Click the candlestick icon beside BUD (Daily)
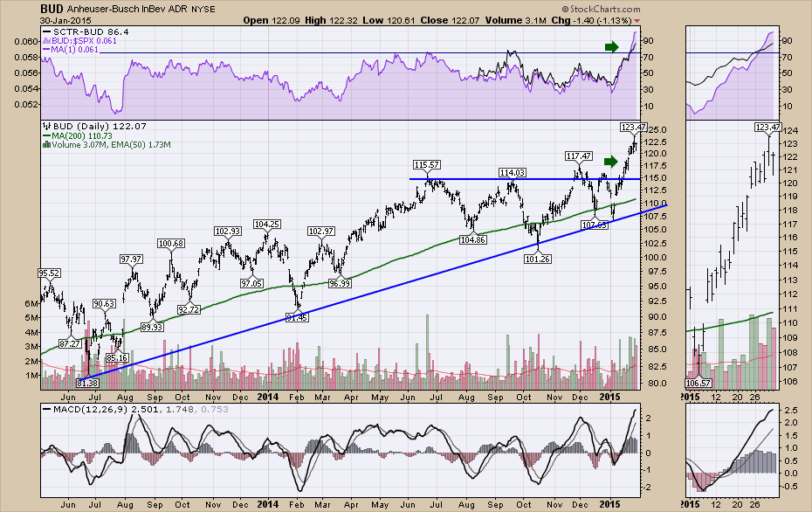Screen dimensions: 812x512 (46, 126)
